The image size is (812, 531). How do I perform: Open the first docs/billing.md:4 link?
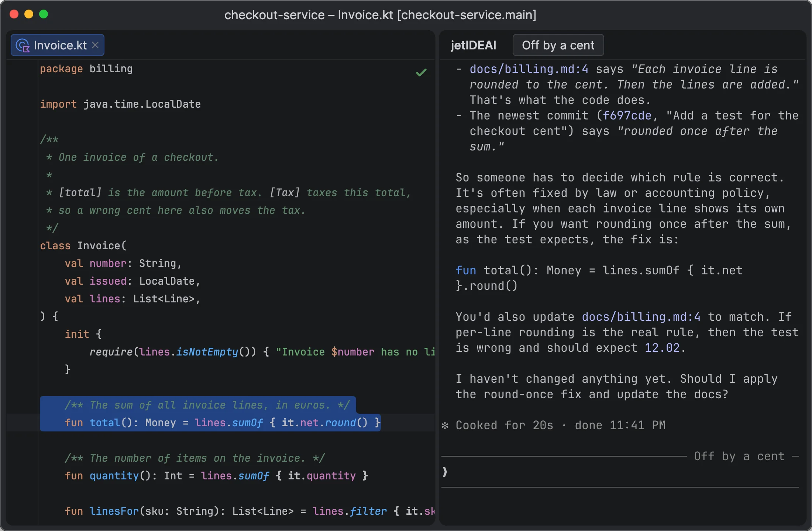pos(529,69)
